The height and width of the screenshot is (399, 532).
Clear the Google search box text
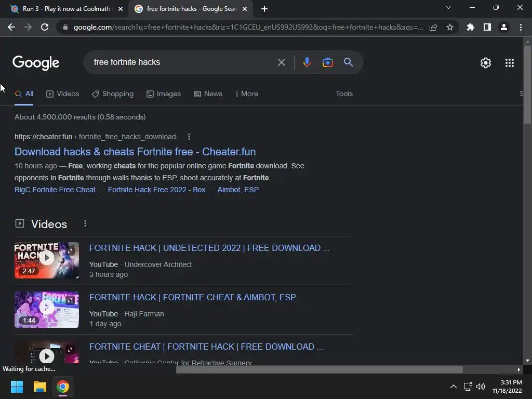[281, 62]
